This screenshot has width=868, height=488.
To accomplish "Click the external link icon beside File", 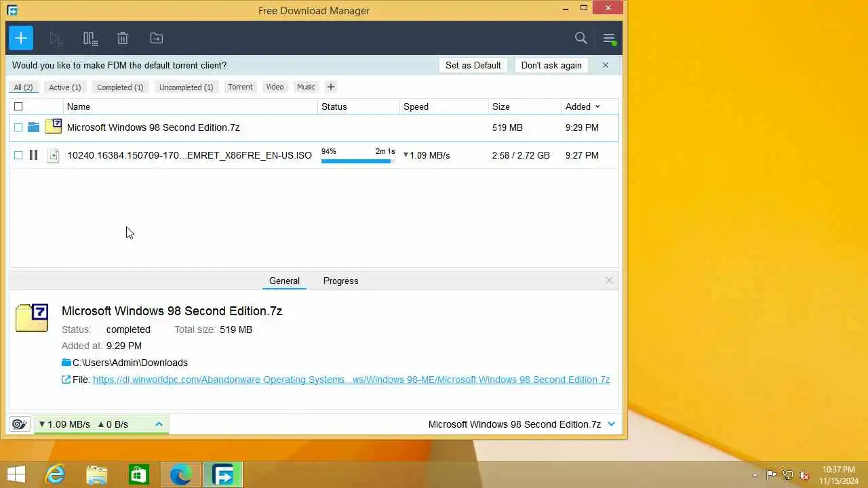I will point(66,380).
